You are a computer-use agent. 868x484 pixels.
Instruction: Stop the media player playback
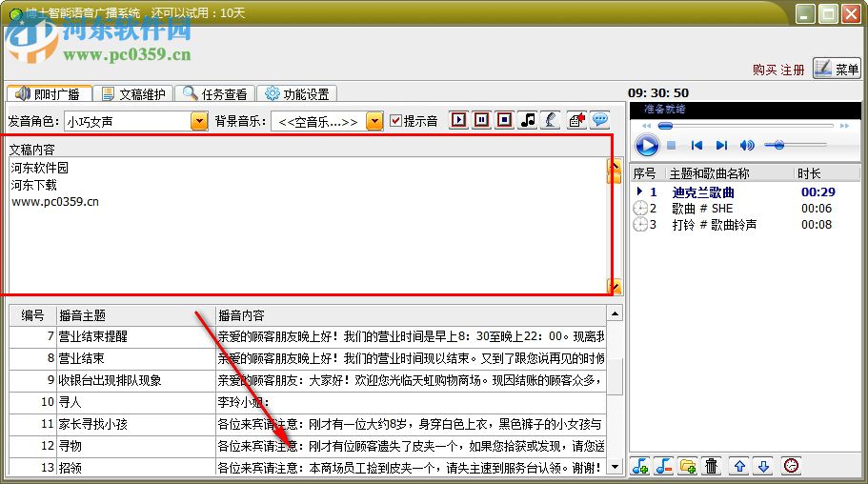click(671, 146)
